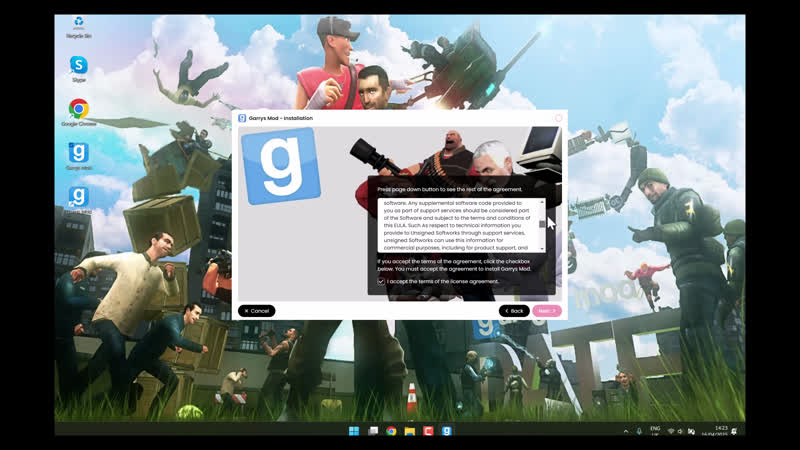Close the Garrys Mod installation window
This screenshot has width=800, height=450.
coord(558,118)
